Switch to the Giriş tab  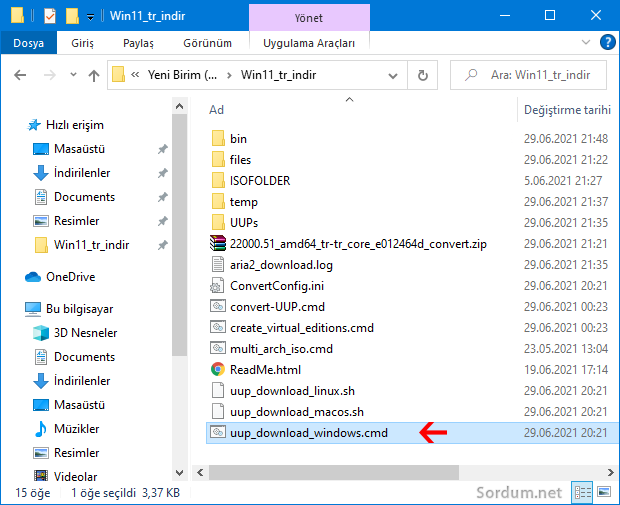[x=82, y=43]
